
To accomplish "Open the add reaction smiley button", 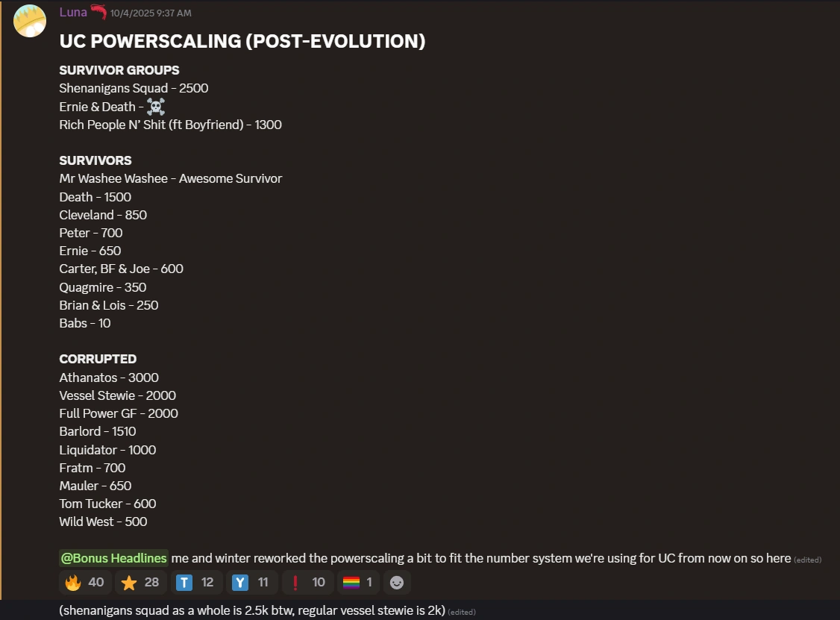I will [397, 583].
